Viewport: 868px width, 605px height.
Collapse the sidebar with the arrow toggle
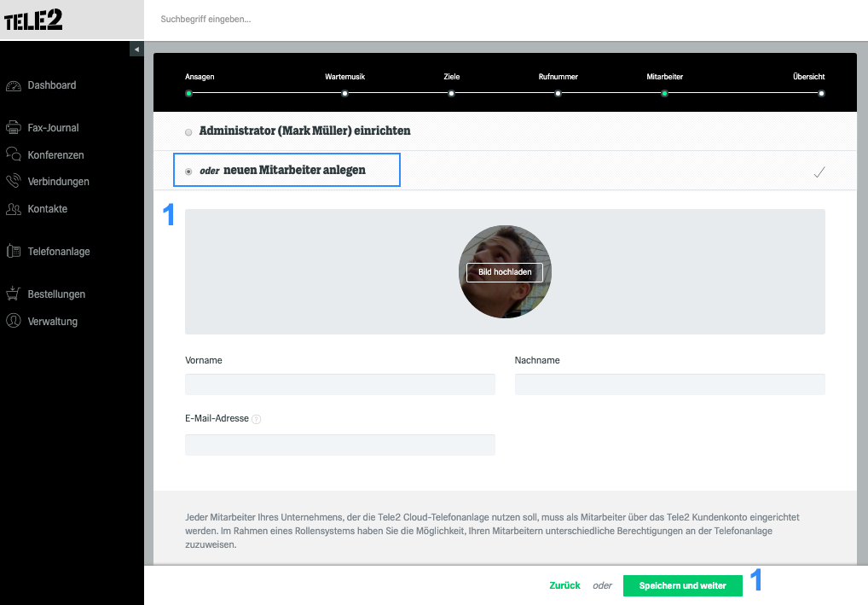click(x=136, y=49)
